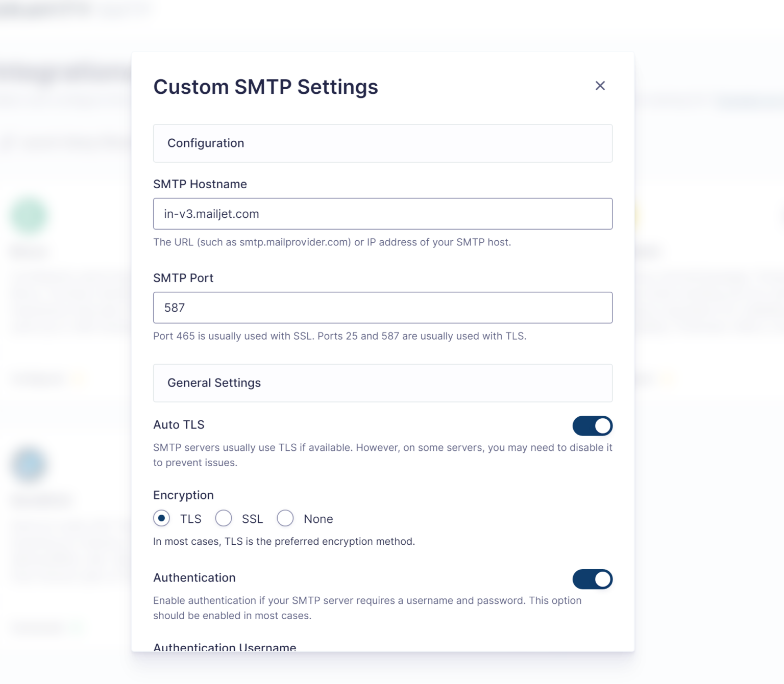Turn off the Authentication switch
This screenshot has width=784, height=684.
point(593,579)
